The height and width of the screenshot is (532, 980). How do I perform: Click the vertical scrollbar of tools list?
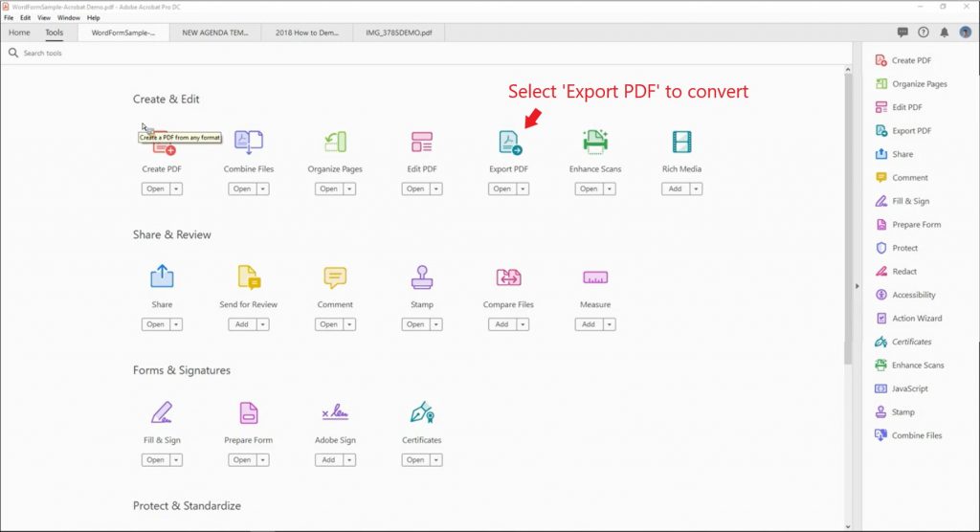(x=848, y=219)
